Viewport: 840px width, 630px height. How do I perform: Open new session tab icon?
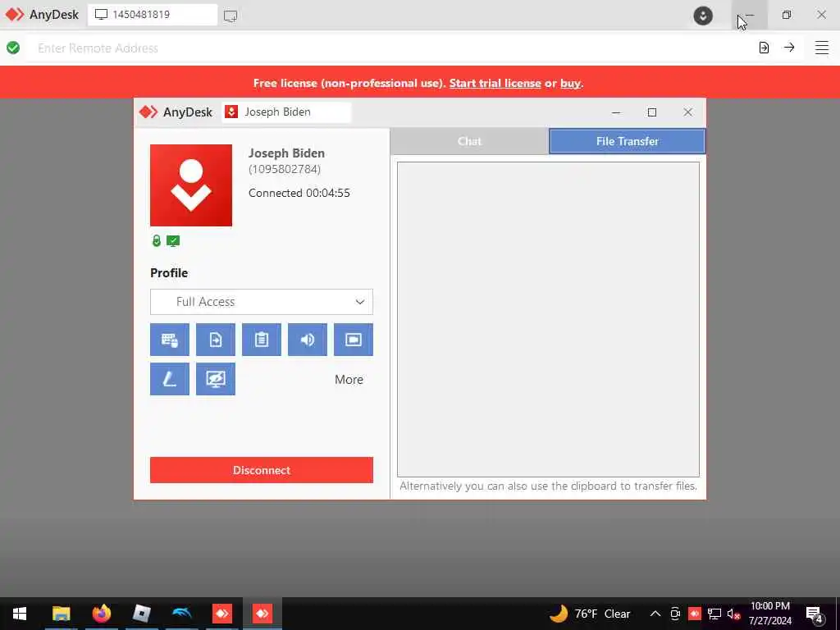231,16
